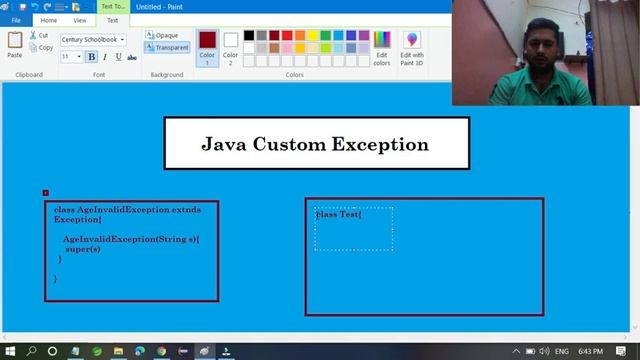
Task: Click inside the 'class Test{' text box
Action: pyautogui.click(x=354, y=229)
